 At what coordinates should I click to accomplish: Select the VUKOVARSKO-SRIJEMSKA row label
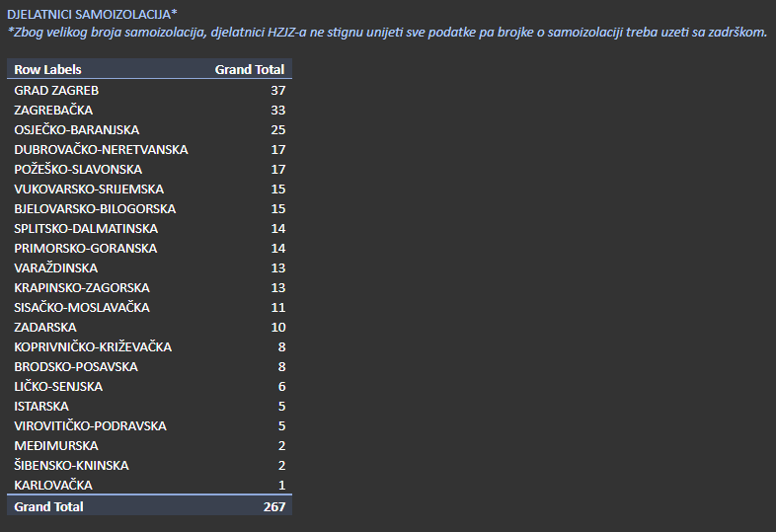tap(89, 189)
